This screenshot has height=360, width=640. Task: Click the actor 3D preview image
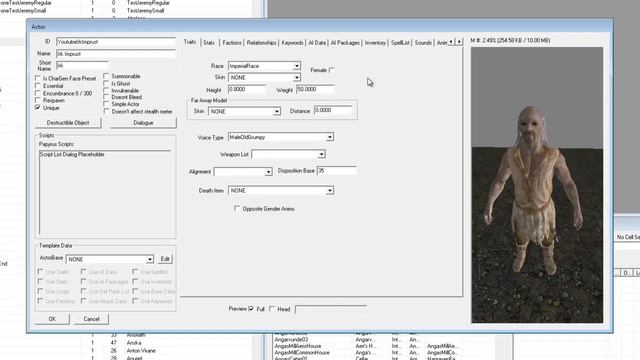(x=537, y=185)
